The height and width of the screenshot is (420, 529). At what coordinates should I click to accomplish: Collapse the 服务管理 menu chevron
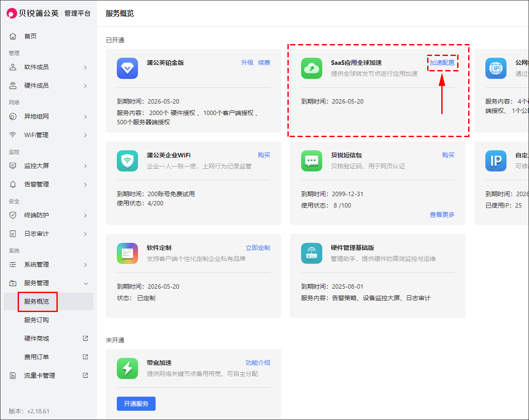(x=86, y=283)
